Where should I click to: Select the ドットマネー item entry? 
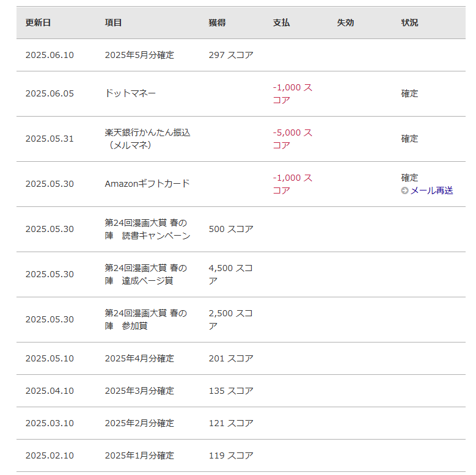[x=130, y=93]
